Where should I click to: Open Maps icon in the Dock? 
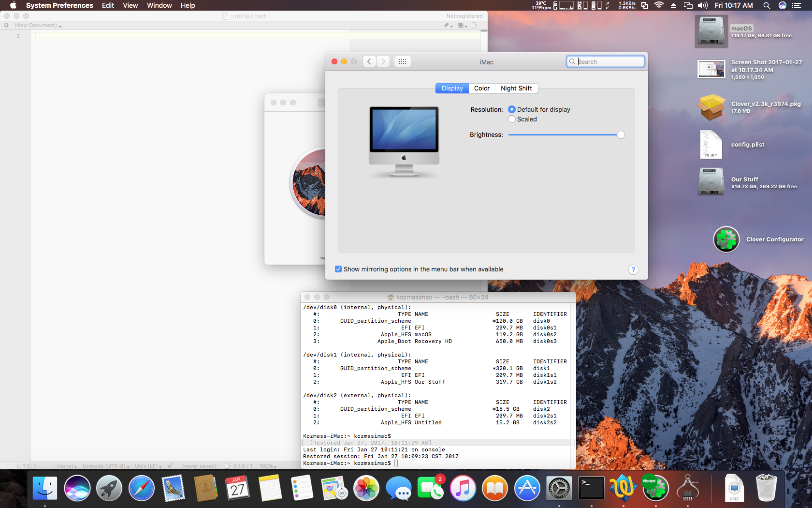pyautogui.click(x=334, y=488)
